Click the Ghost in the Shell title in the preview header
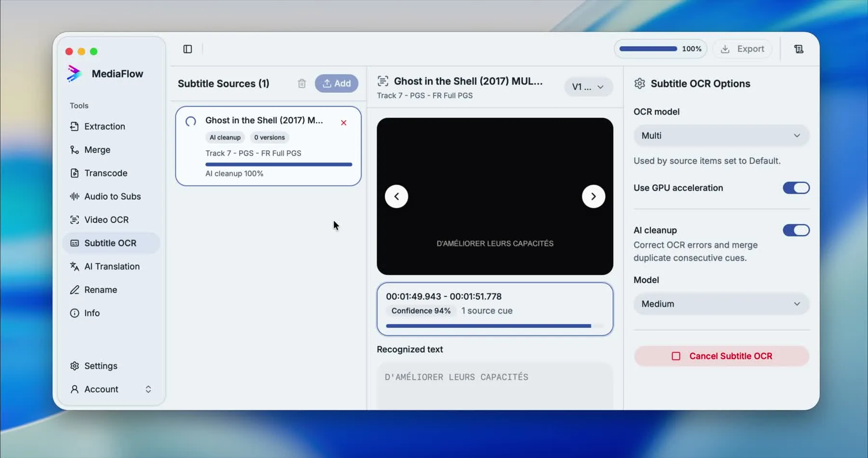The height and width of the screenshot is (458, 868). 468,81
